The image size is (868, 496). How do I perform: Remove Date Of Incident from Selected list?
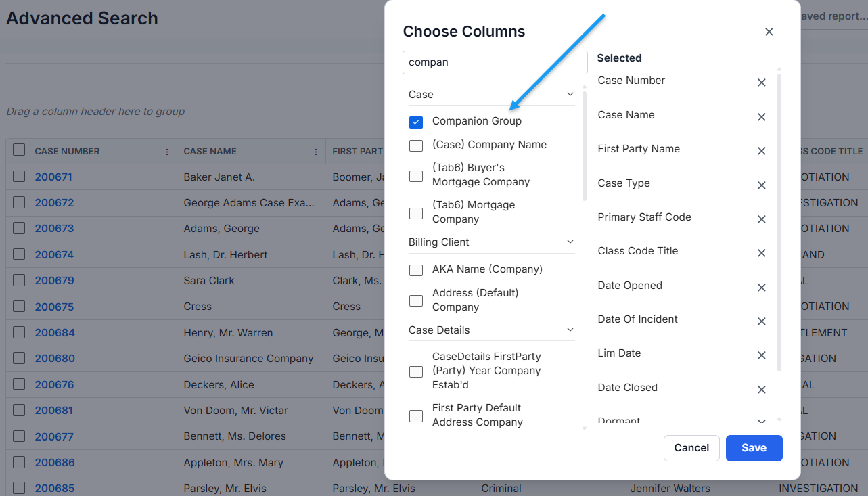tap(761, 321)
